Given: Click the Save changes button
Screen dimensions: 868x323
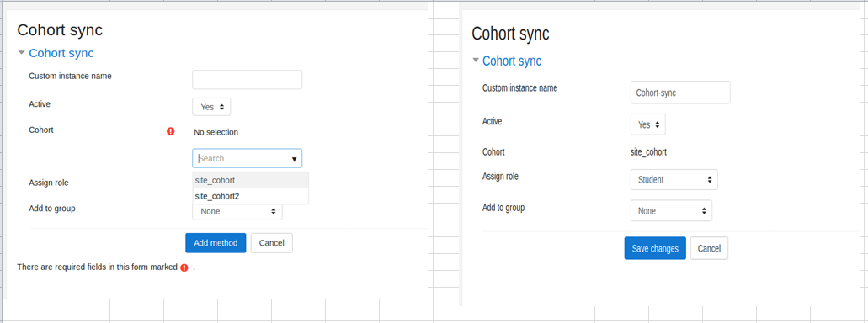Looking at the screenshot, I should 655,248.
